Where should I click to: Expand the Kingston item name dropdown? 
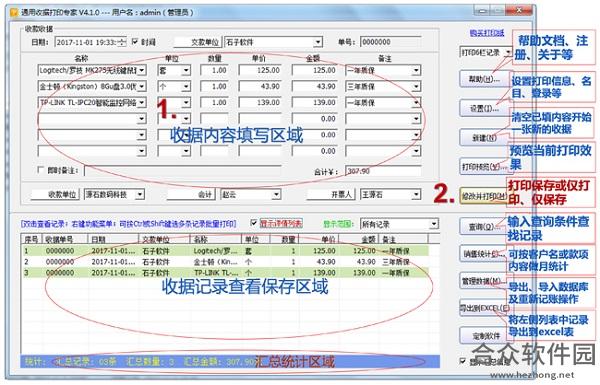pos(142,87)
